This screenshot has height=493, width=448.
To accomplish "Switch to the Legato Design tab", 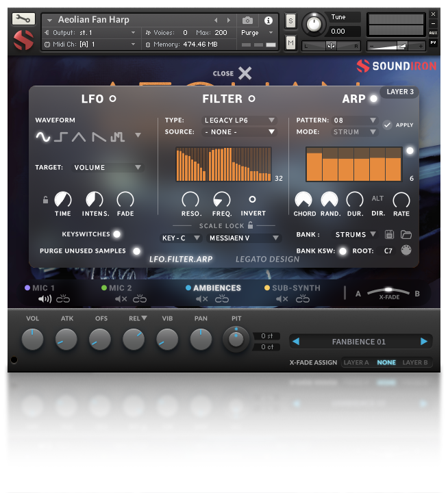I will click(267, 260).
